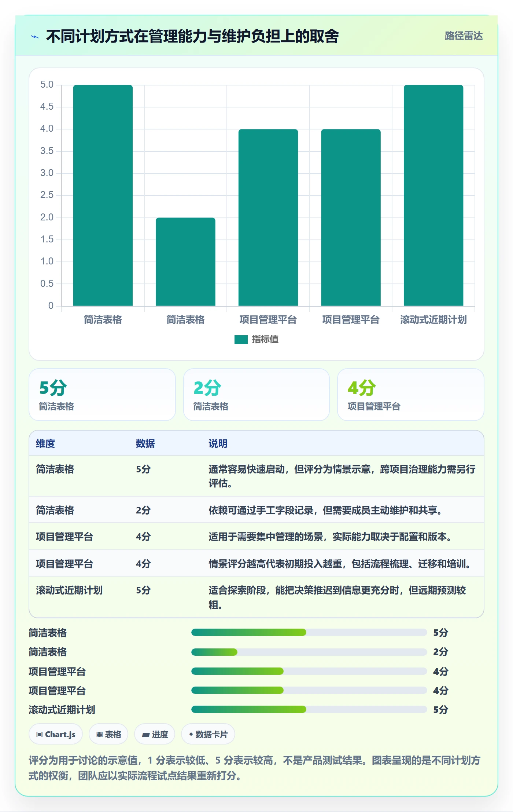Click the 说明 table column header

pyautogui.click(x=218, y=443)
